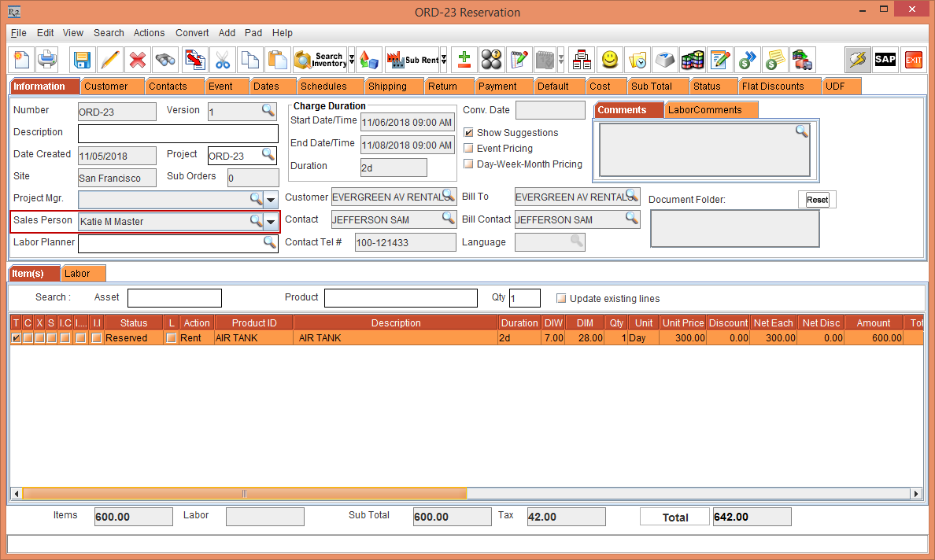Screen dimensions: 935x560
Task: Check Update existing lines option
Action: [561, 298]
